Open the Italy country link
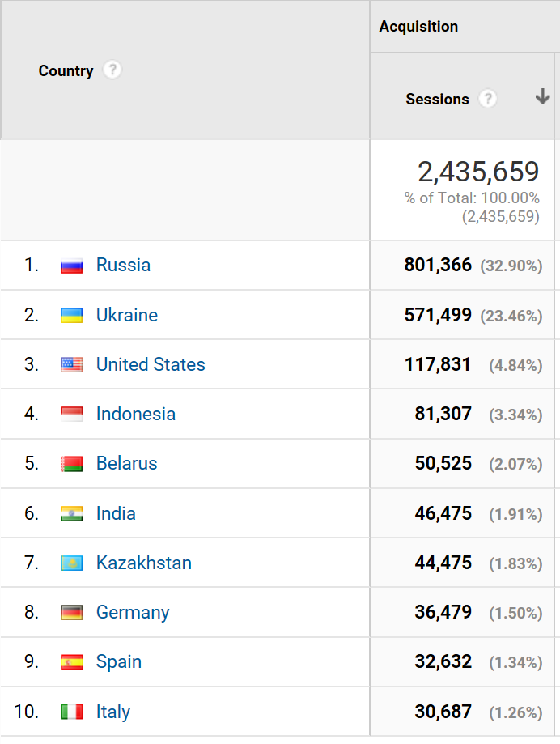This screenshot has height=744, width=560. [x=113, y=712]
